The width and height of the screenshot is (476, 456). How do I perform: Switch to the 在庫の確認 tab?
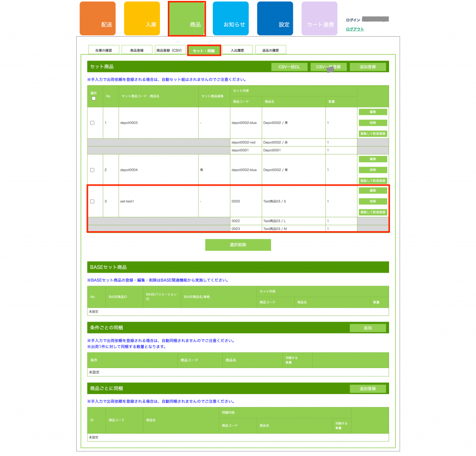[x=104, y=50]
